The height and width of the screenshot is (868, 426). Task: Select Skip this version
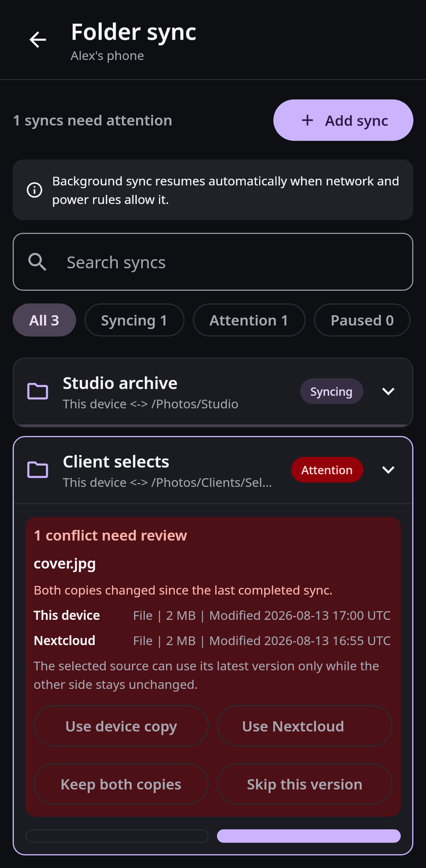pyautogui.click(x=305, y=784)
